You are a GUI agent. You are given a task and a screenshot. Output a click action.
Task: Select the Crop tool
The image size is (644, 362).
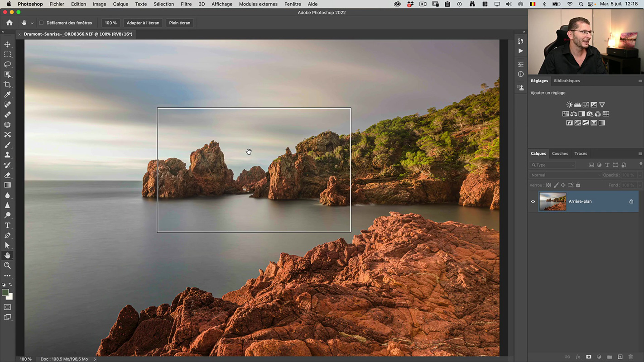(7, 85)
